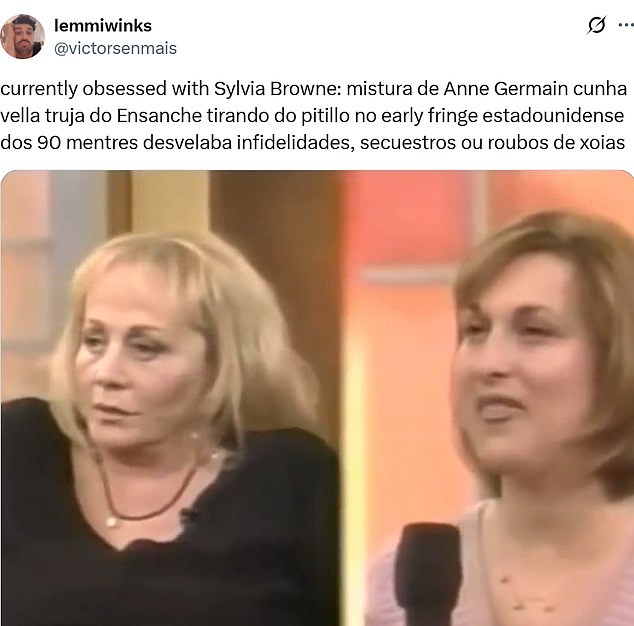Click the phrase 'roubos de xoias'
Viewport: 634px width, 626px height.
[x=556, y=142]
